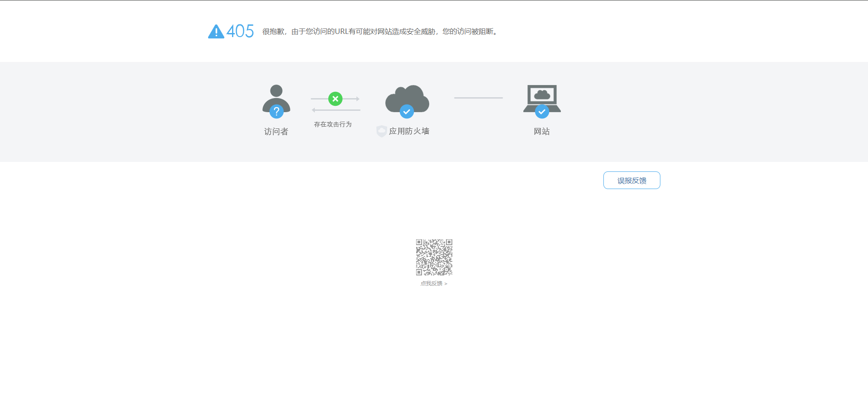Click the green X blocked-request icon

[x=335, y=99]
